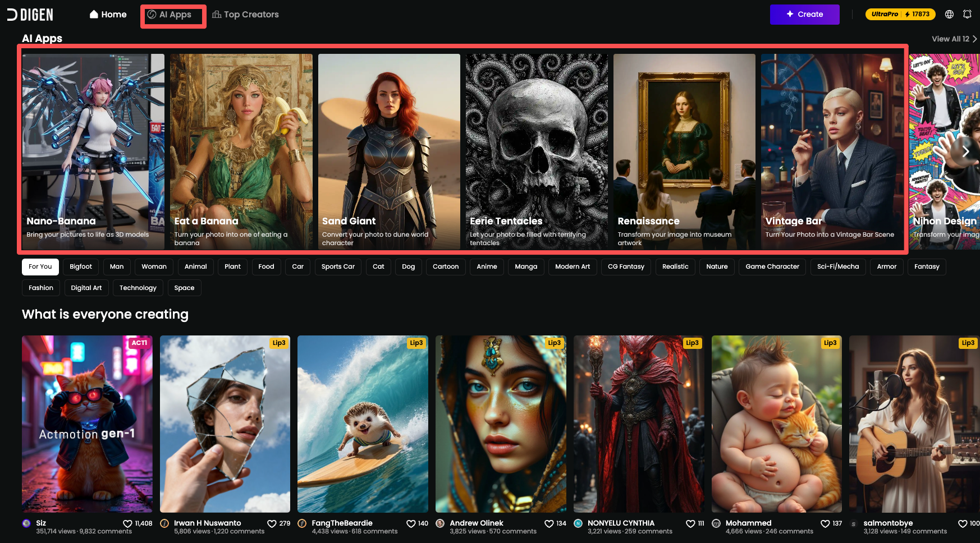Screen dimensions: 980x543
Task: Expand View All 12 AI apps
Action: (954, 39)
